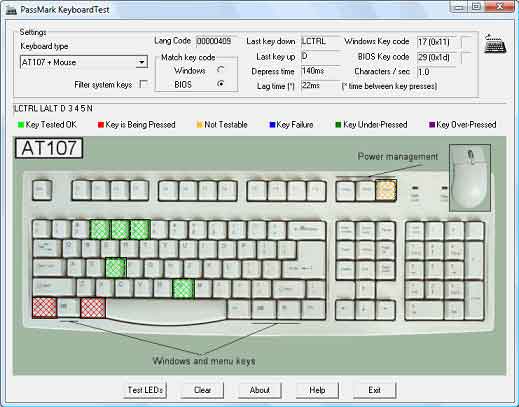Click the green 5 key on the keyboard
The image size is (519, 407).
[140, 230]
